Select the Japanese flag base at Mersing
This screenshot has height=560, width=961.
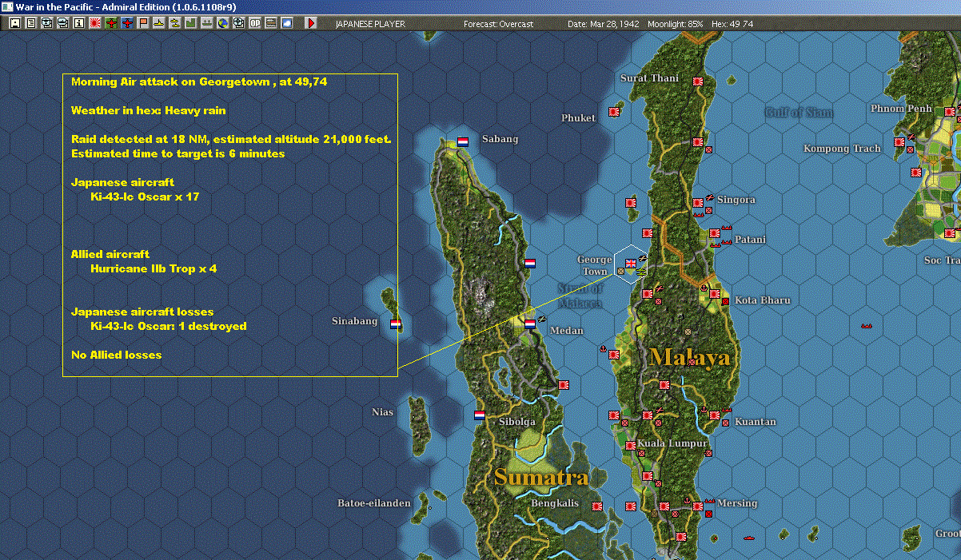pos(697,506)
